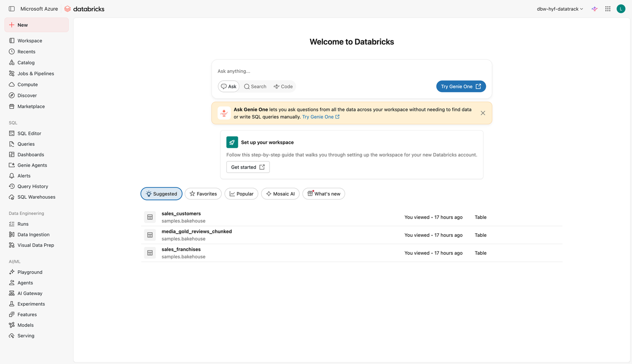The height and width of the screenshot is (364, 632).
Task: Click the rocket icon on setup card
Action: pyautogui.click(x=232, y=142)
